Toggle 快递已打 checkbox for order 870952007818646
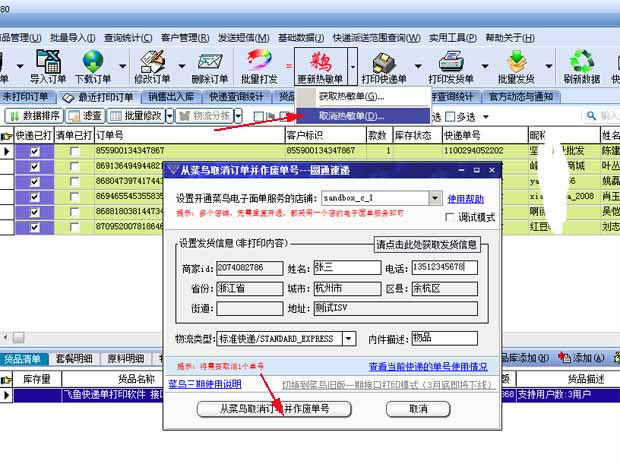Image resolution: width=620 pixels, height=467 pixels. click(x=34, y=227)
